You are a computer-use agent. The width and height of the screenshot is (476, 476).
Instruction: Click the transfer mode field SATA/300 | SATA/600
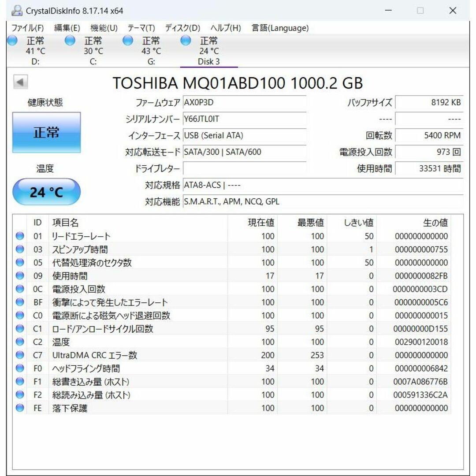click(244, 152)
